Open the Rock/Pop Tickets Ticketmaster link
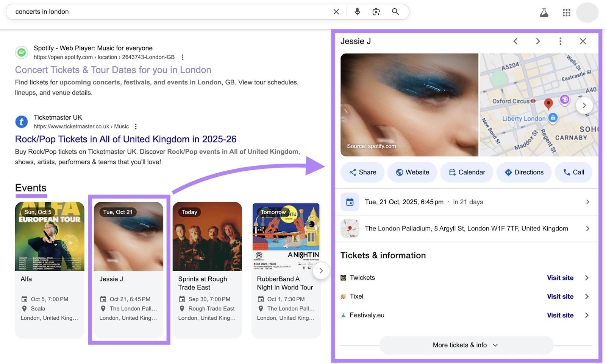The image size is (606, 364). pos(125,139)
